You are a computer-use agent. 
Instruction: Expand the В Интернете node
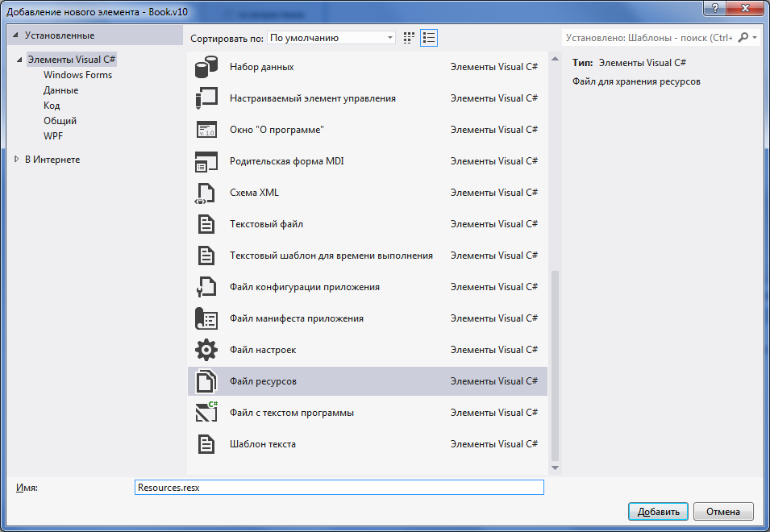pyautogui.click(x=17, y=160)
